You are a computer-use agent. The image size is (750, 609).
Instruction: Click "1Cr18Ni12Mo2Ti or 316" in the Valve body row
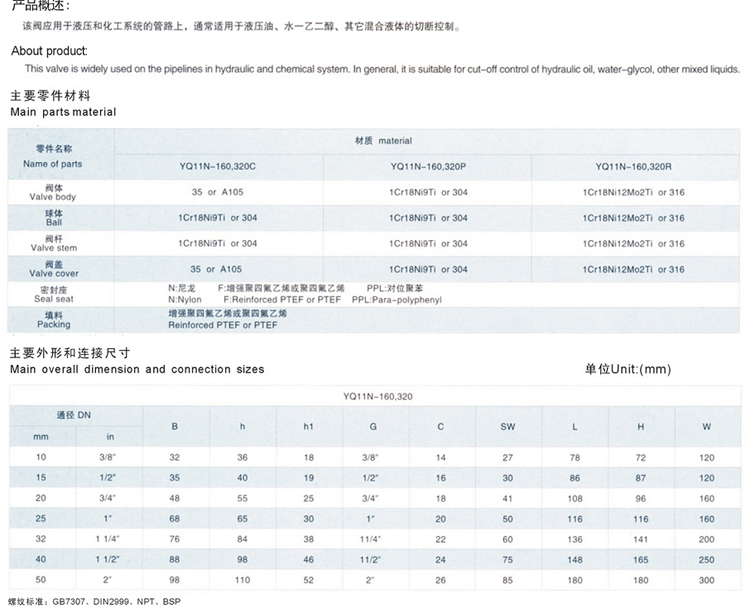click(x=633, y=192)
